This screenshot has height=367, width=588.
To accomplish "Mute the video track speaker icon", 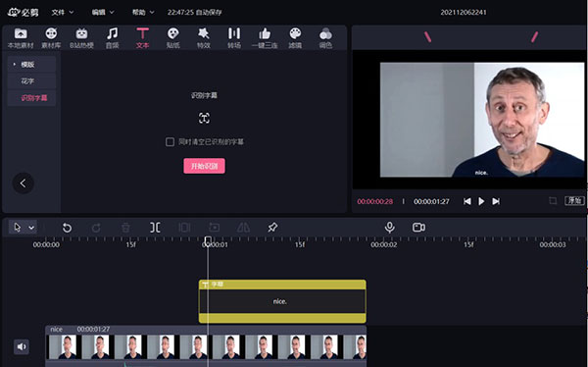I will (x=22, y=346).
